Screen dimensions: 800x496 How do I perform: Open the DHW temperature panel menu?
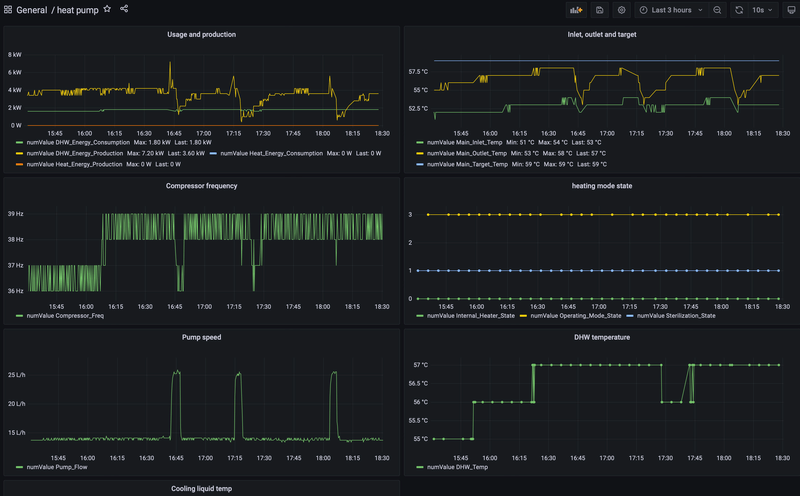tap(601, 338)
